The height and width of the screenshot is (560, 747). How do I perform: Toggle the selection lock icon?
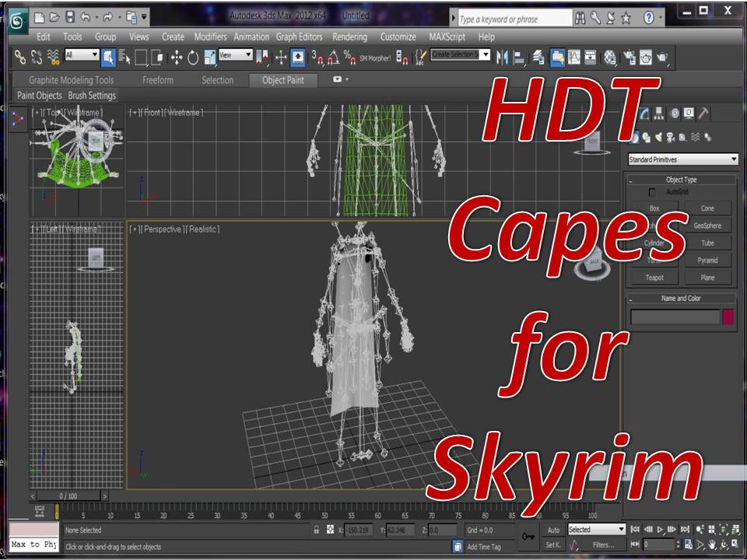click(x=316, y=530)
